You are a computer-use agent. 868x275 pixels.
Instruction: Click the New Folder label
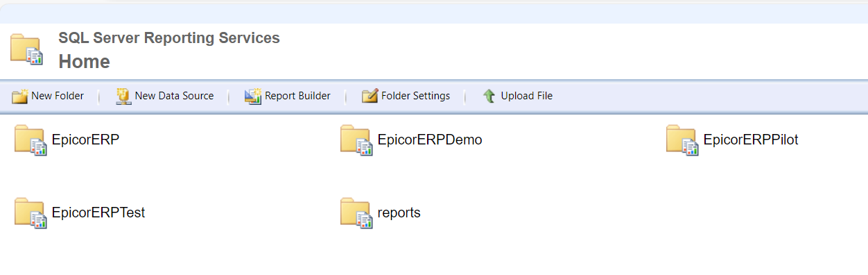[58, 96]
